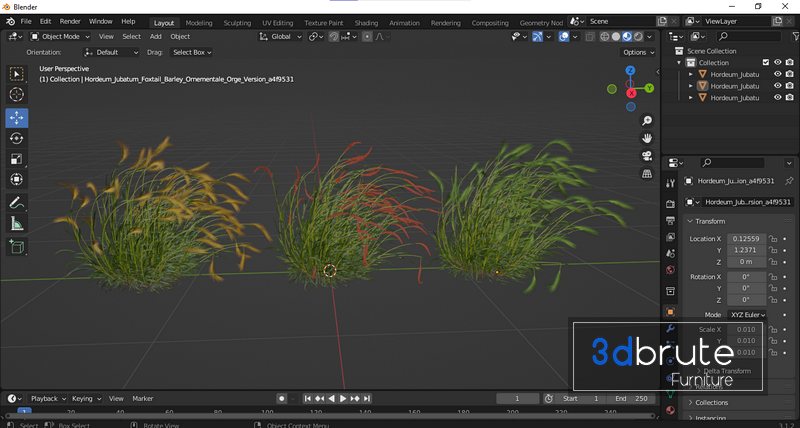Select the Select Box tool

(x=17, y=74)
